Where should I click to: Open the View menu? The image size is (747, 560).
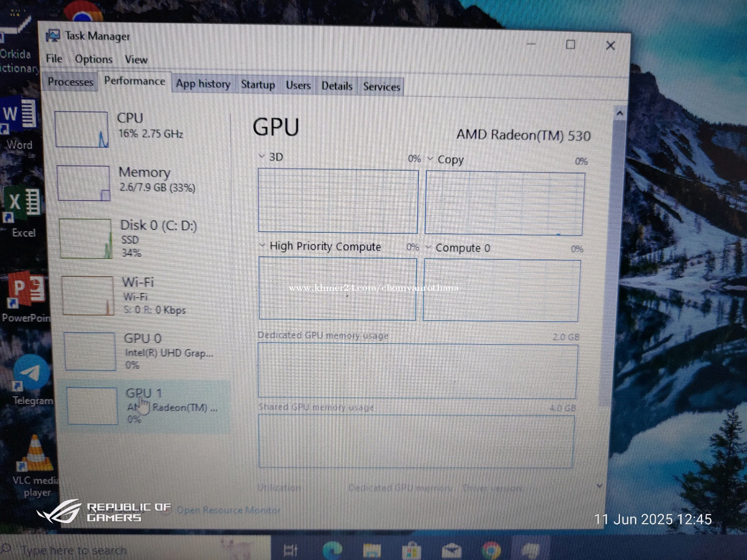point(136,59)
